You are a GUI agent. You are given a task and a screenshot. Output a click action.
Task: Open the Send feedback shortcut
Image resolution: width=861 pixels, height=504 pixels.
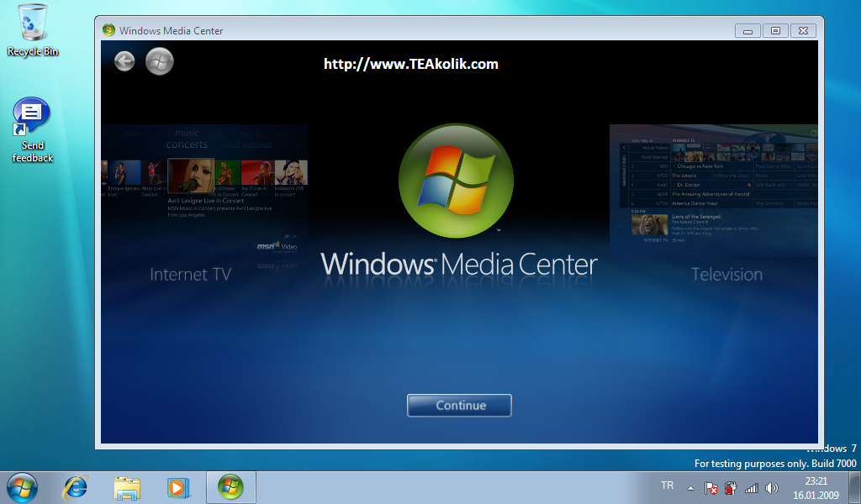pos(33,130)
